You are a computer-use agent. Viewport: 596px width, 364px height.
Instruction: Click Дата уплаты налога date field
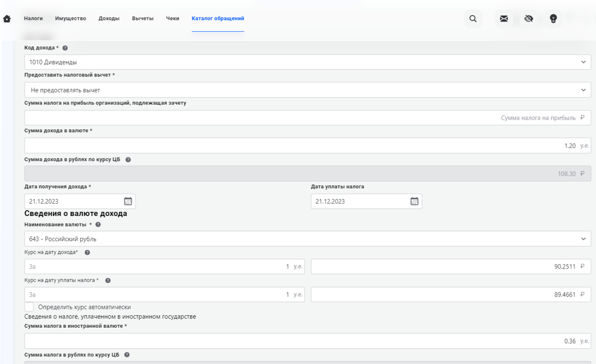367,201
